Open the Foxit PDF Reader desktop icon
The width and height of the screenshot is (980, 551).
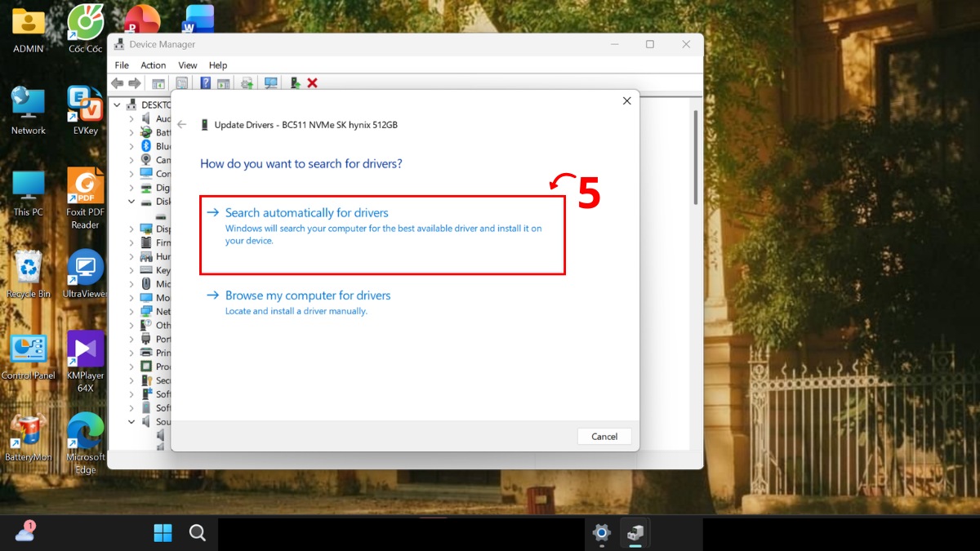86,198
